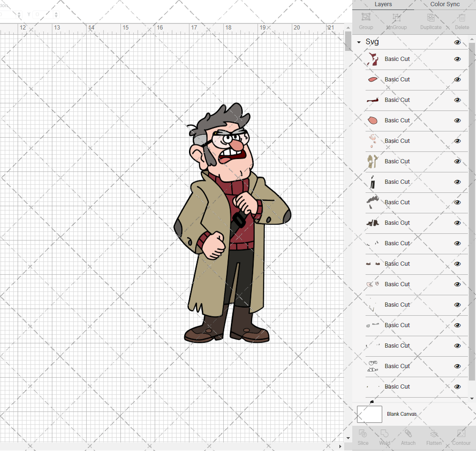This screenshot has width=476, height=451.
Task: Click the Duplicate icon
Action: click(x=431, y=17)
